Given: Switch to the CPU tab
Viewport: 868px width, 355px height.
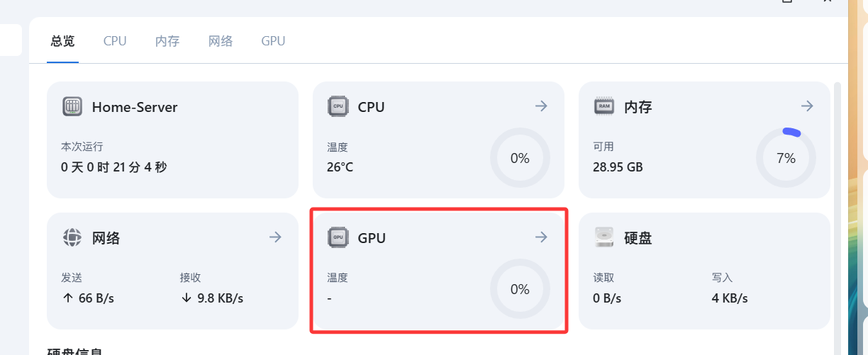Looking at the screenshot, I should point(115,41).
